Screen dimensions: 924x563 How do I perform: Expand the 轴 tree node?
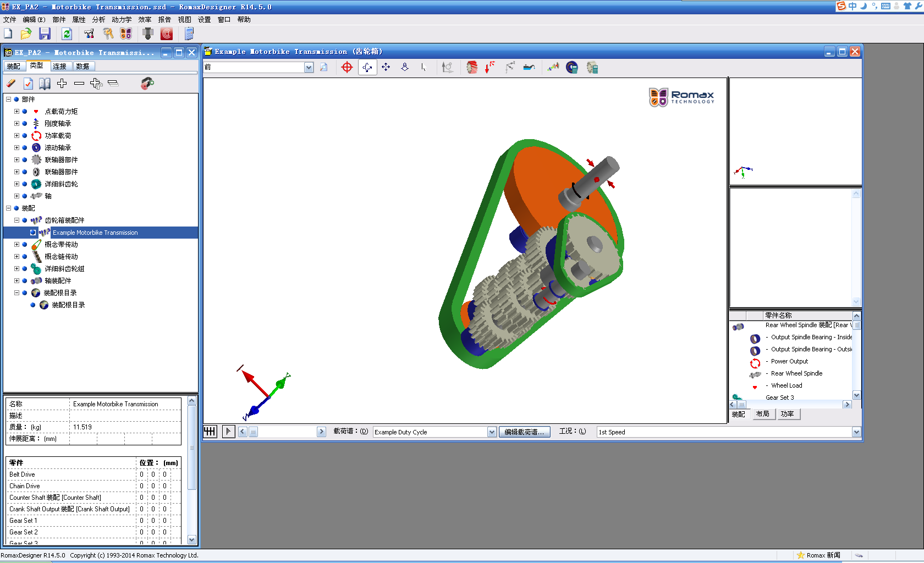[16, 196]
